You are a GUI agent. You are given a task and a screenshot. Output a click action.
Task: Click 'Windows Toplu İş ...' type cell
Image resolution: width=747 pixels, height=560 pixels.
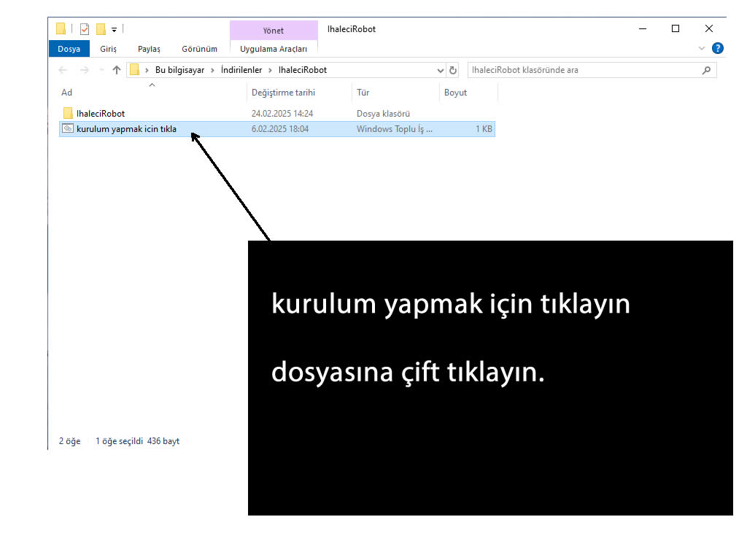tap(395, 129)
